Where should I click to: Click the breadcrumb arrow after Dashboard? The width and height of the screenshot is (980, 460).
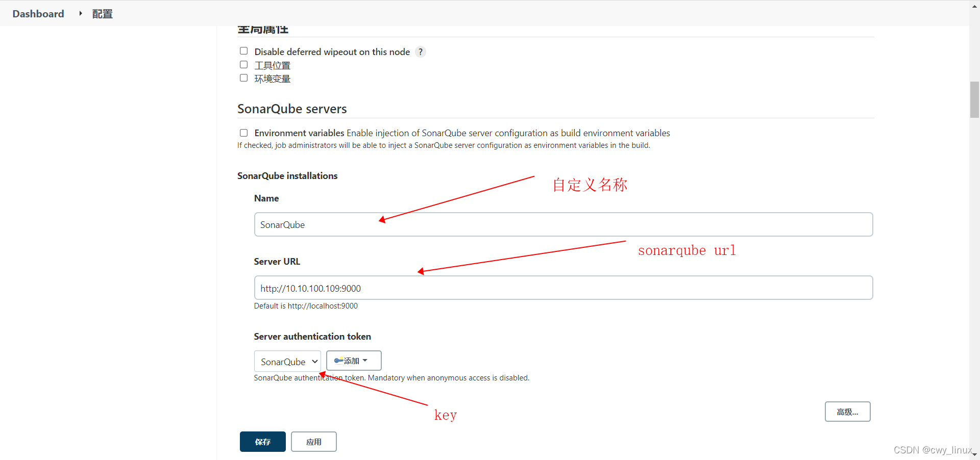81,13
